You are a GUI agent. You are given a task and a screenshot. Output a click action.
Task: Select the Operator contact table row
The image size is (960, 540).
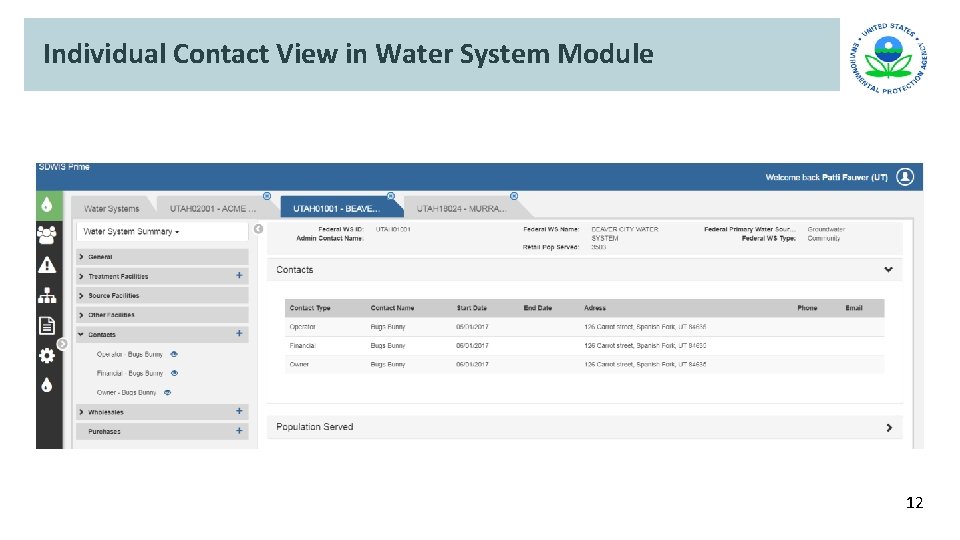click(x=585, y=327)
